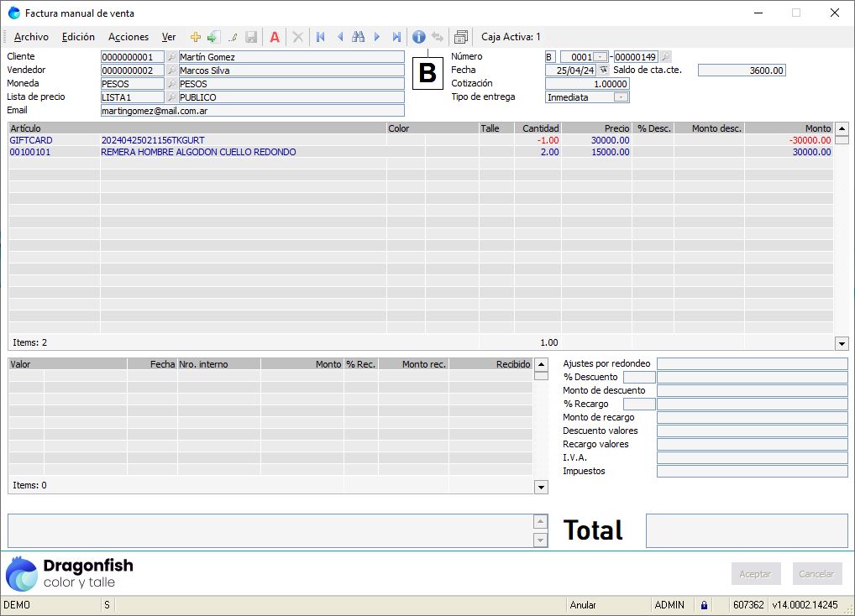Viewport: 855px width, 616px height.
Task: Click the magnifier next to Lista de precio
Action: [171, 97]
